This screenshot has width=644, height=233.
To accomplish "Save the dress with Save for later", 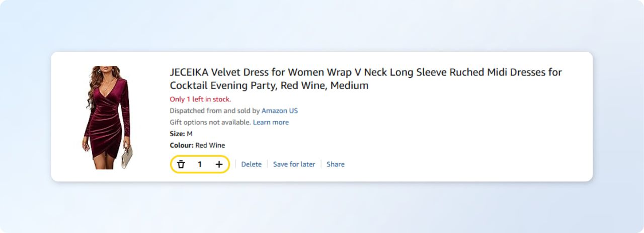I will pos(294,164).
